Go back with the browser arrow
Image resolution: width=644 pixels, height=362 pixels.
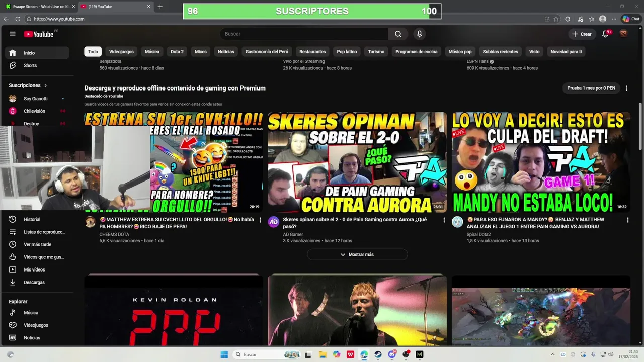7,19
